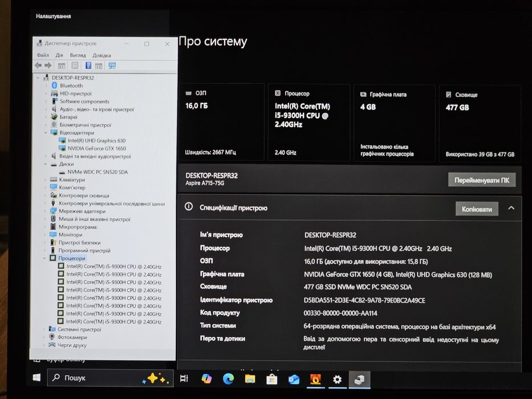Image resolution: width=532 pixels, height=399 pixels.
Task: Click the device ID value D5BDA551-2D3E-4C82
Action: (x=364, y=300)
